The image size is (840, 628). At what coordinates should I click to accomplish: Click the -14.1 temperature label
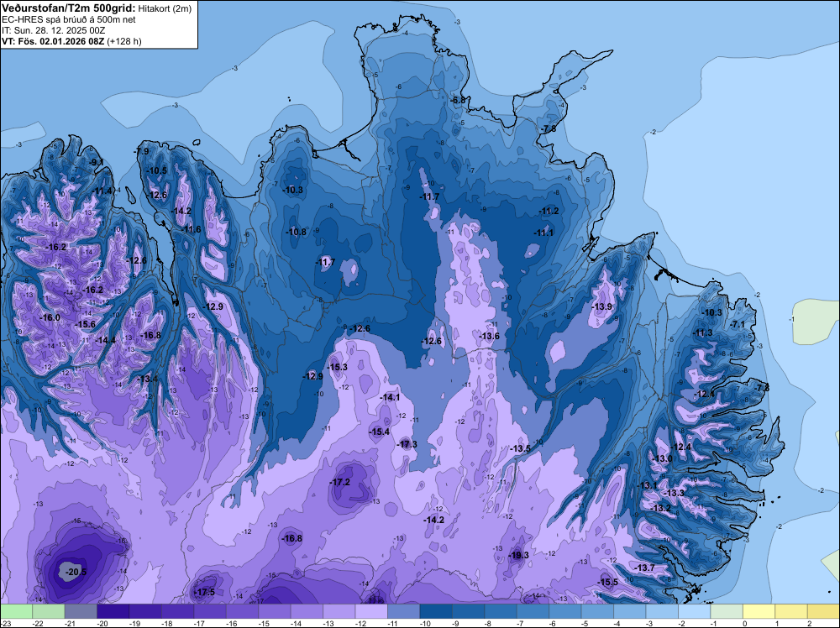pyautogui.click(x=390, y=397)
